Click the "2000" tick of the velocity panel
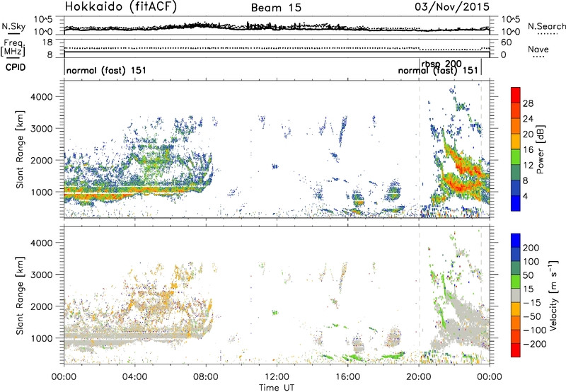 pos(41,306)
